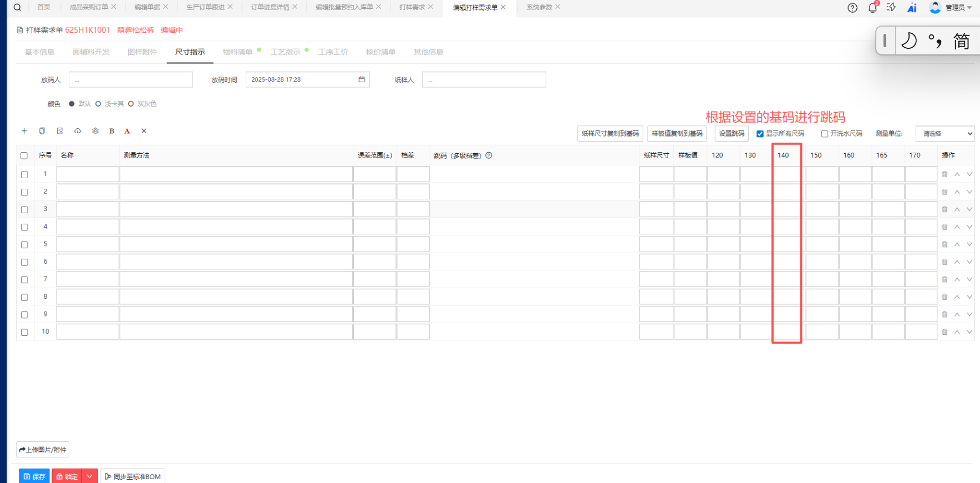The image size is (980, 483).
Task: Click the 设置跳码 button
Action: pyautogui.click(x=731, y=134)
